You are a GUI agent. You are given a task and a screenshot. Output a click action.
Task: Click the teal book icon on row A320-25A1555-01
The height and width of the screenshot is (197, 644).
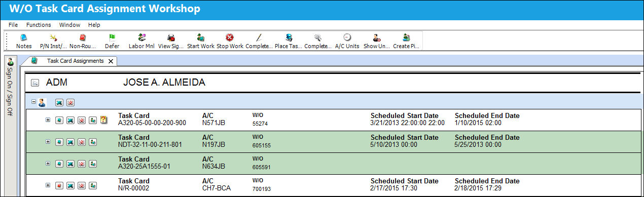pos(59,164)
